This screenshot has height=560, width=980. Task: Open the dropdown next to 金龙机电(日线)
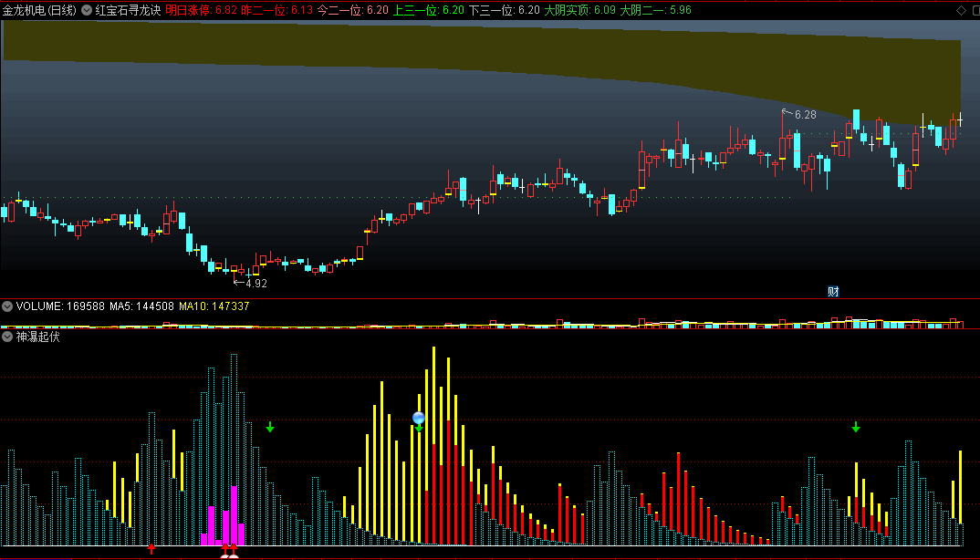(87, 10)
